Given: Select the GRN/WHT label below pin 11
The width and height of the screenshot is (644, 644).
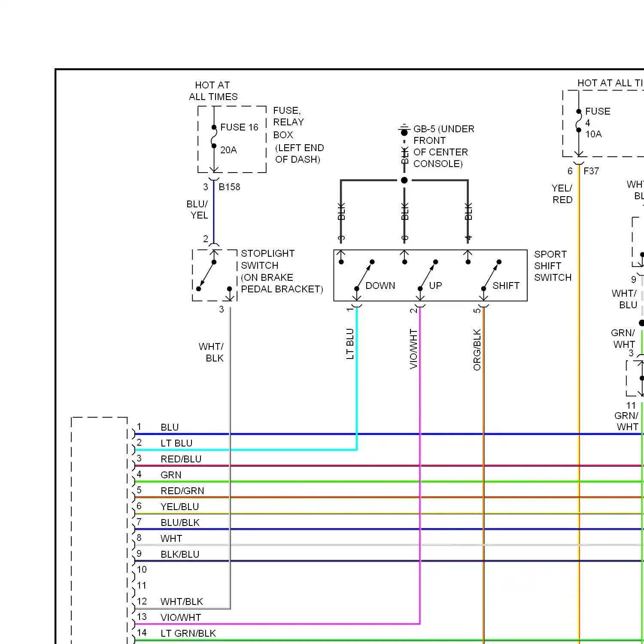Looking at the screenshot, I should [x=626, y=421].
